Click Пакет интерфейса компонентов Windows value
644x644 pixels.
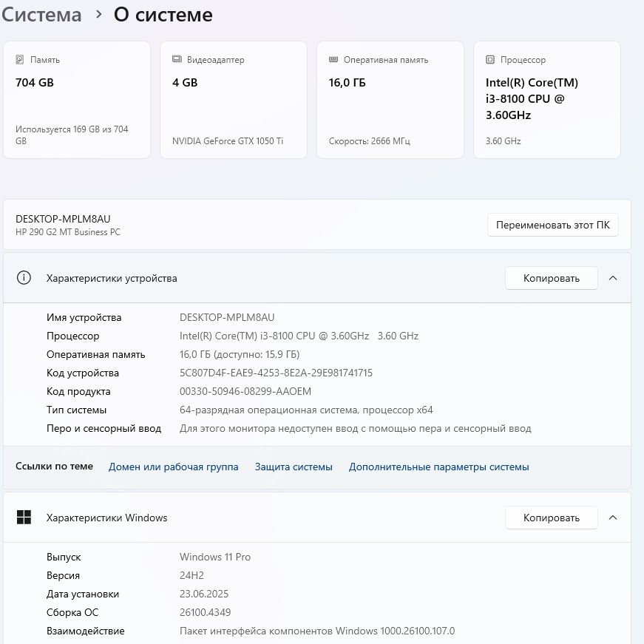(x=317, y=631)
